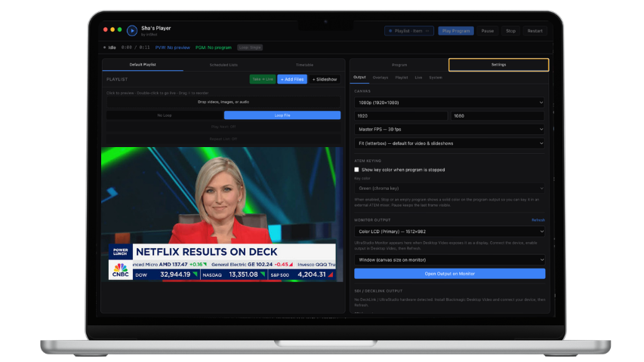Open the System settings sub-tab
Screen dimensions: 644x362
tap(436, 78)
